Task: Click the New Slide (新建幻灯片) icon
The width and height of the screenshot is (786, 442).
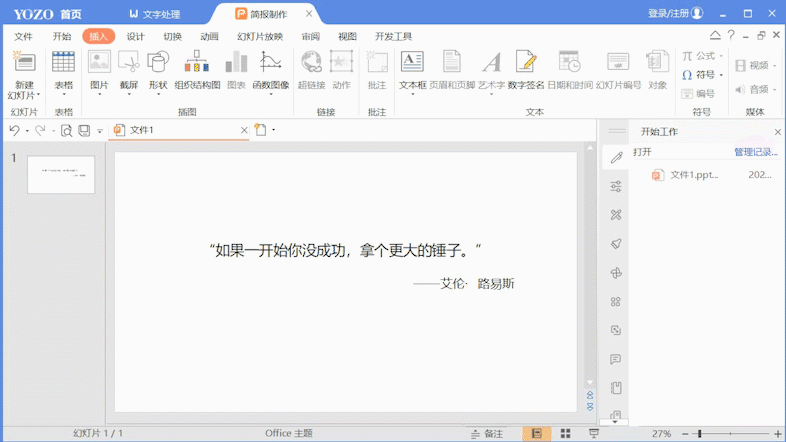Action: (24, 62)
